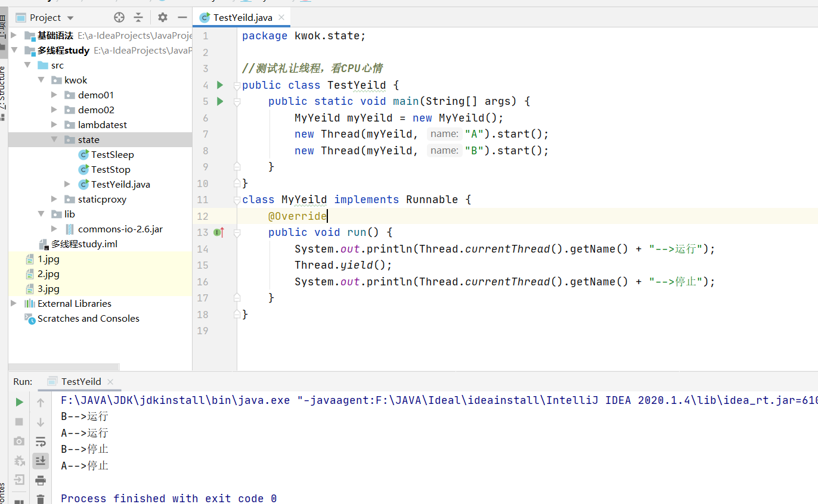The height and width of the screenshot is (504, 818).
Task: Expand the demo02 package arrow
Action: click(x=54, y=110)
